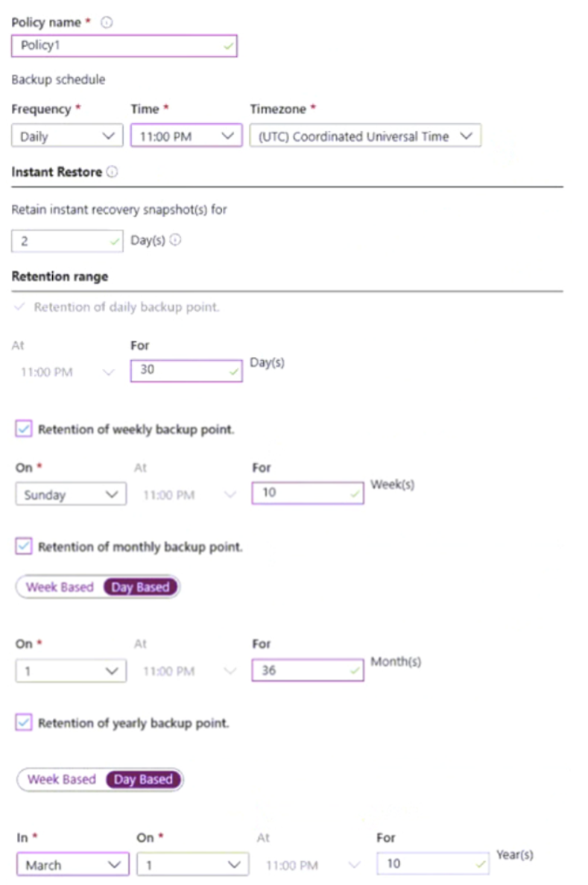Click the daily retention 30 Days field

pyautogui.click(x=186, y=370)
